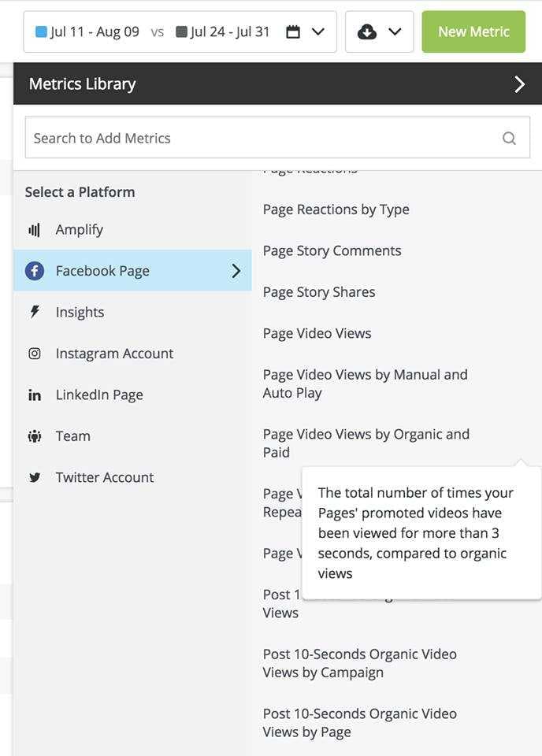Expand Facebook Page metrics via its chevron
542x756 pixels.
[x=236, y=270]
